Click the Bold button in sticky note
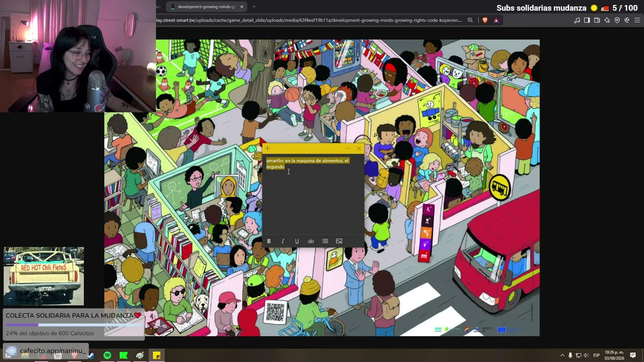The height and width of the screenshot is (362, 644). point(269,241)
